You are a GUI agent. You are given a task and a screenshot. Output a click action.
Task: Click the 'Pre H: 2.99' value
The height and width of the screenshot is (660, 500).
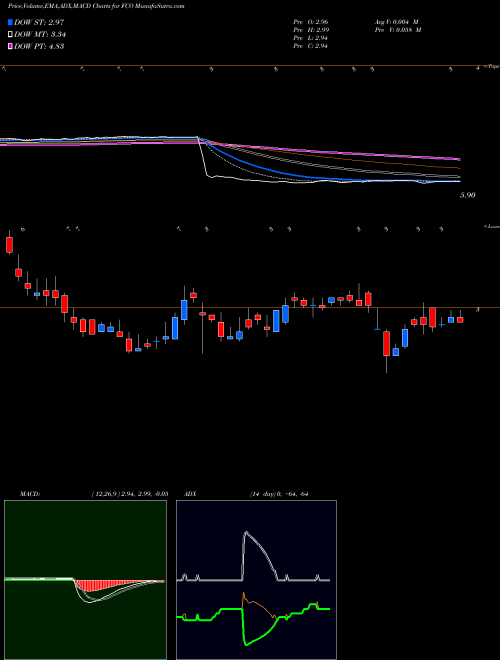coord(311,30)
